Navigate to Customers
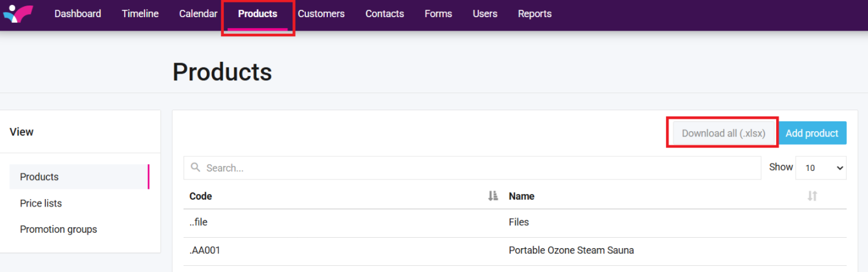Image resolution: width=868 pixels, height=272 pixels. tap(321, 13)
